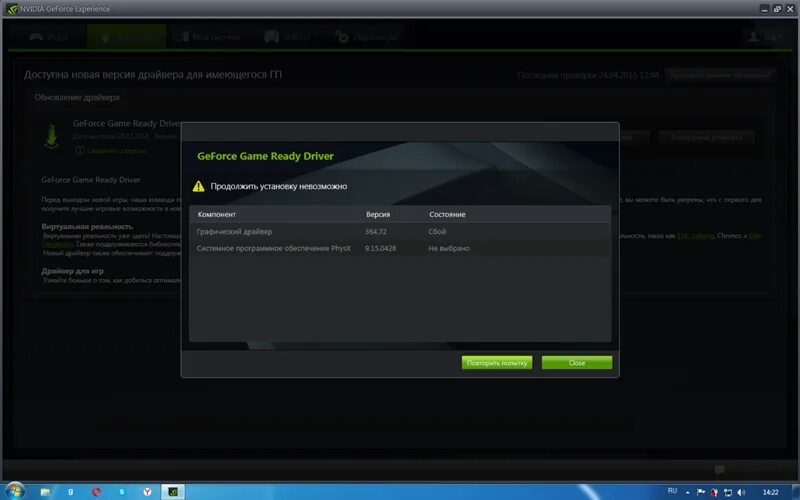Open the Моя система tab
The height and width of the screenshot is (500, 800).
207,37
